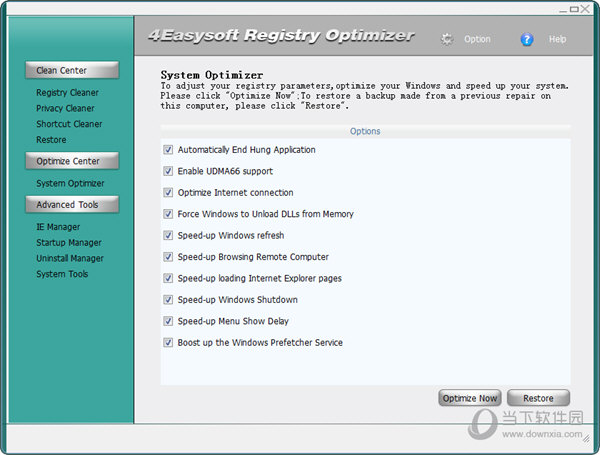Toggle Speed-up Windows refresh checkbox
This screenshot has width=600, height=455.
click(x=168, y=235)
